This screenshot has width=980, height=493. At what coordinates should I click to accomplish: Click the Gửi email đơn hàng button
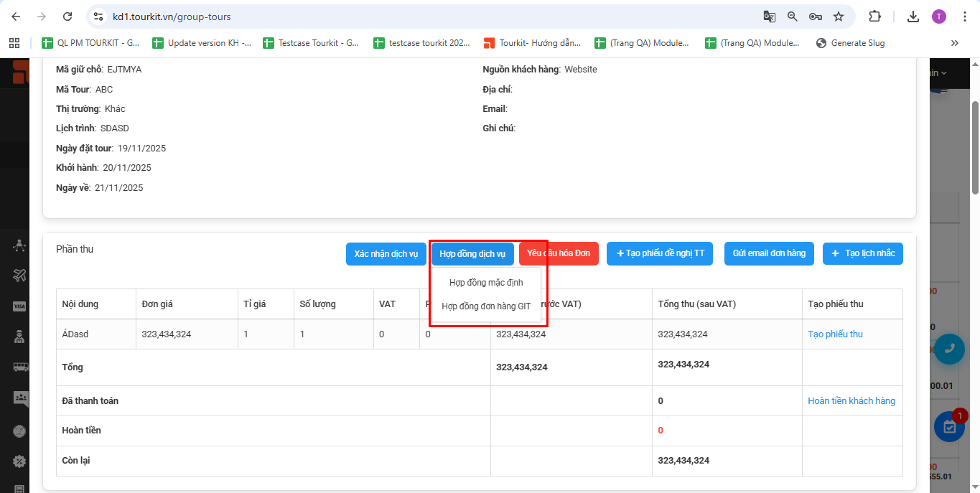pyautogui.click(x=768, y=254)
